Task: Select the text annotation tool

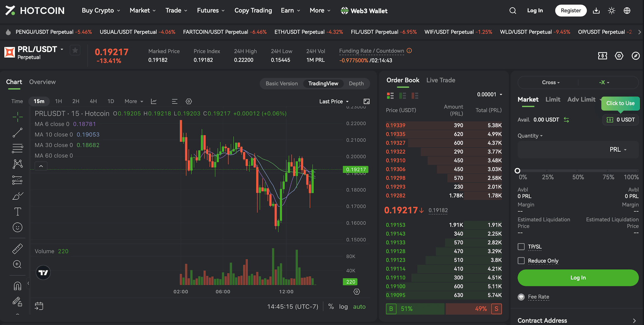Action: click(x=17, y=211)
